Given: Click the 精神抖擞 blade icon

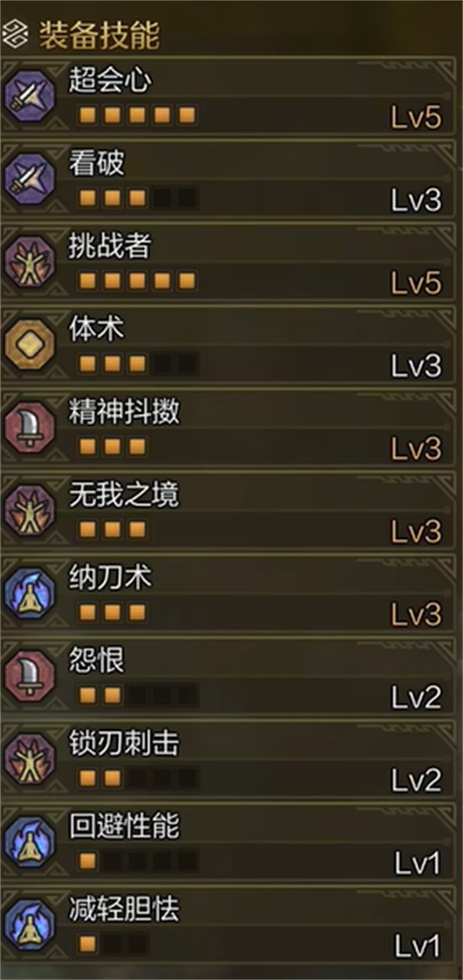Looking at the screenshot, I should tap(29, 427).
